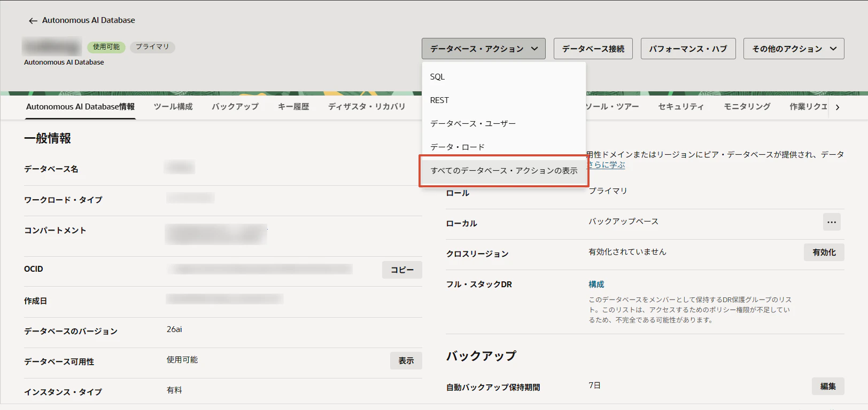Click 表示 button for データベース可用性
This screenshot has height=410, width=868.
coord(406,361)
